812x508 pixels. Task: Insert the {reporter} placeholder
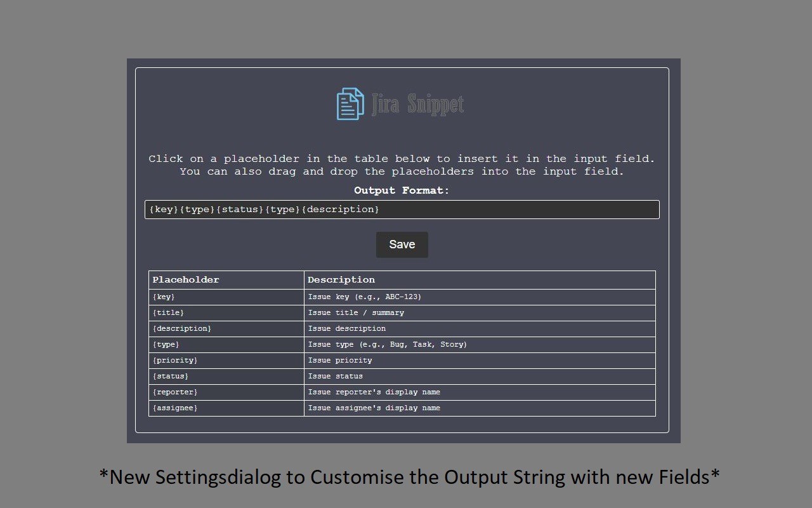pyautogui.click(x=226, y=392)
